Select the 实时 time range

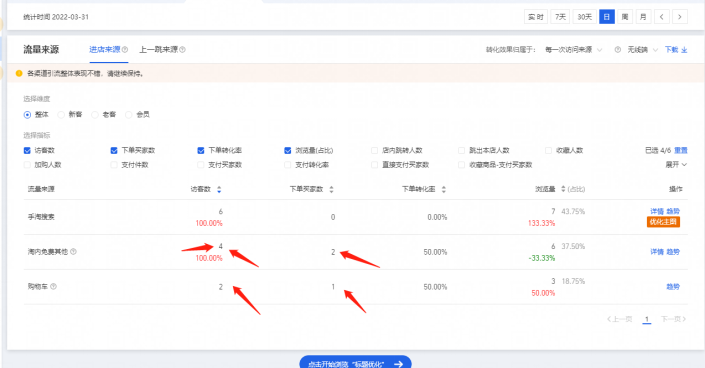tap(535, 17)
